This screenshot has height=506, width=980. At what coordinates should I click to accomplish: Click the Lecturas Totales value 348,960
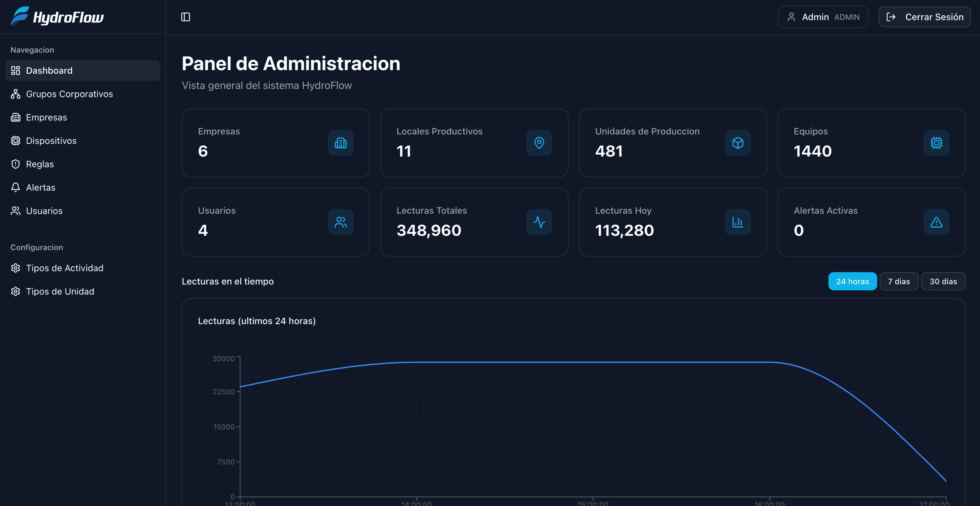click(429, 230)
